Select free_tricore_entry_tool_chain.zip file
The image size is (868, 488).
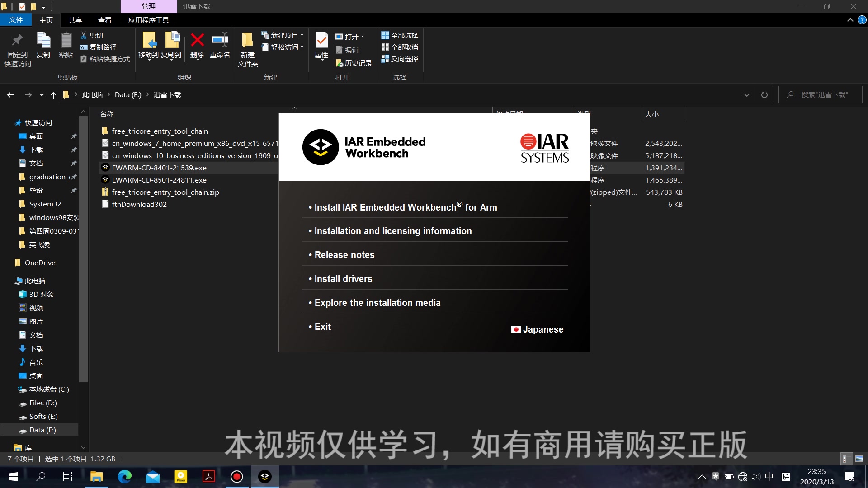tap(165, 192)
